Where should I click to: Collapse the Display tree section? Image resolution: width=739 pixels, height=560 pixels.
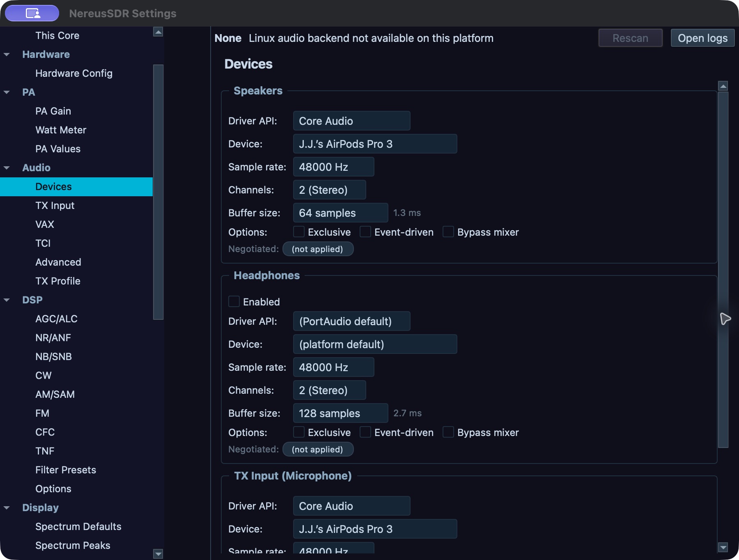pyautogui.click(x=7, y=508)
